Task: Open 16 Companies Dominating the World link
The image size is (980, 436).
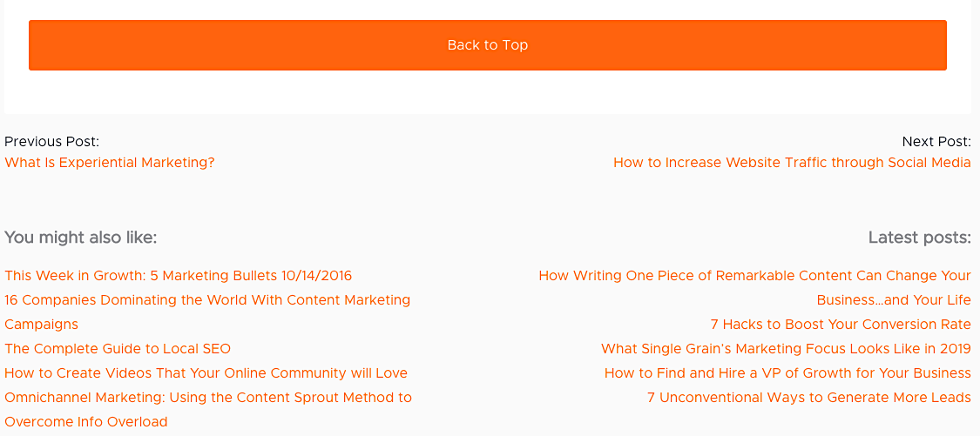Action: tap(207, 300)
